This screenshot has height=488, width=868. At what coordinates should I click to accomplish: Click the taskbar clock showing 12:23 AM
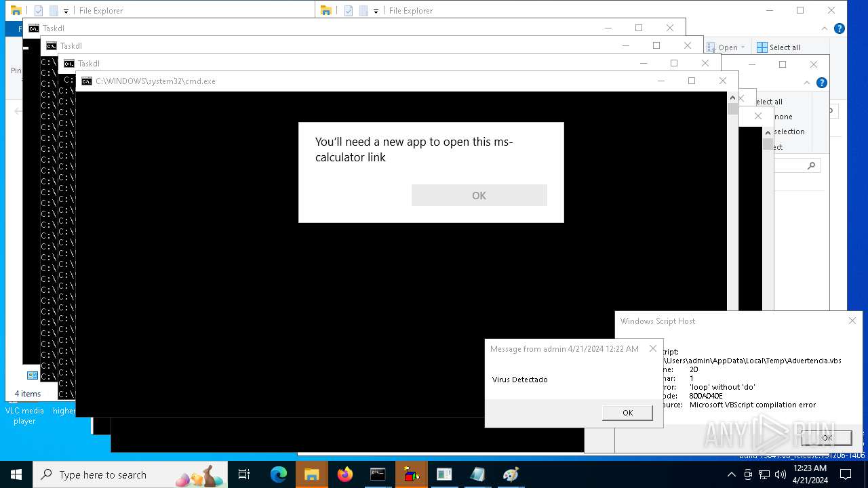810,474
